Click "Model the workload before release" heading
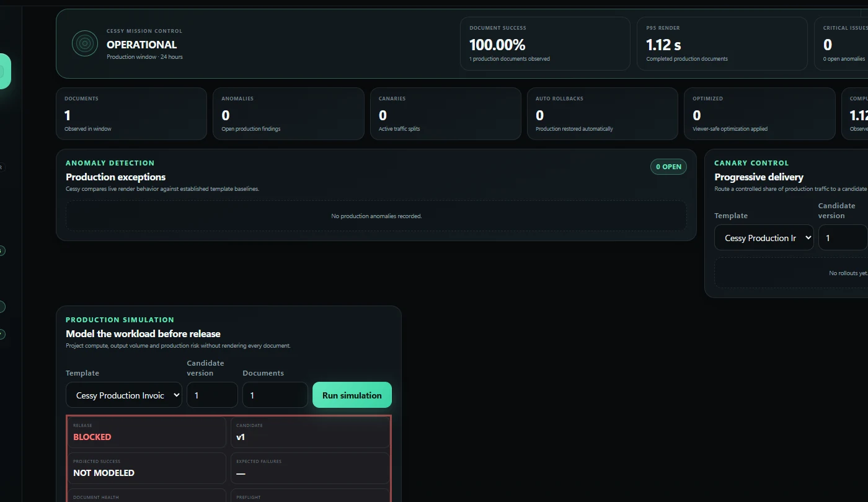The height and width of the screenshot is (502, 868). coord(143,333)
